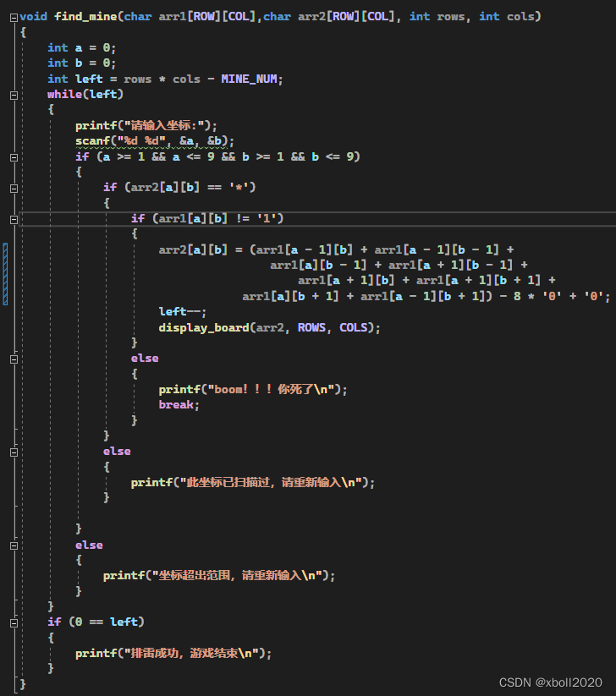Click the printf("boom!!! 你死了\n") line
The image size is (616, 696).
coord(253,389)
